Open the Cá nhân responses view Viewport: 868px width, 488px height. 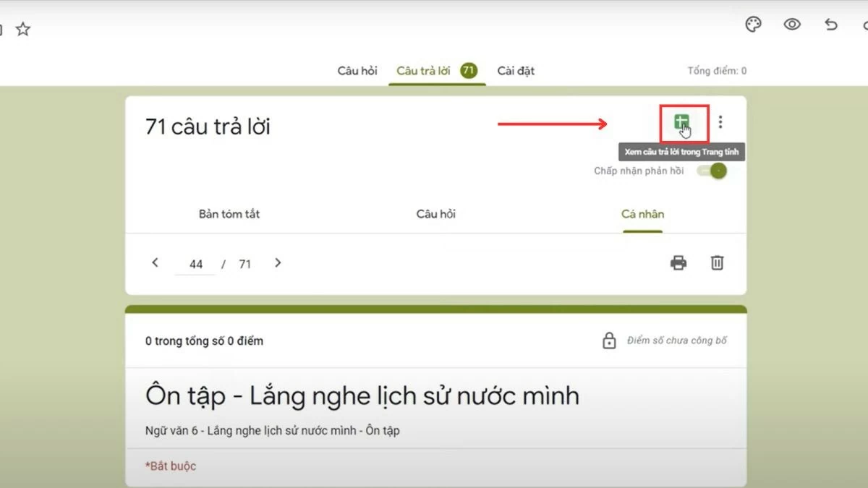click(x=642, y=213)
